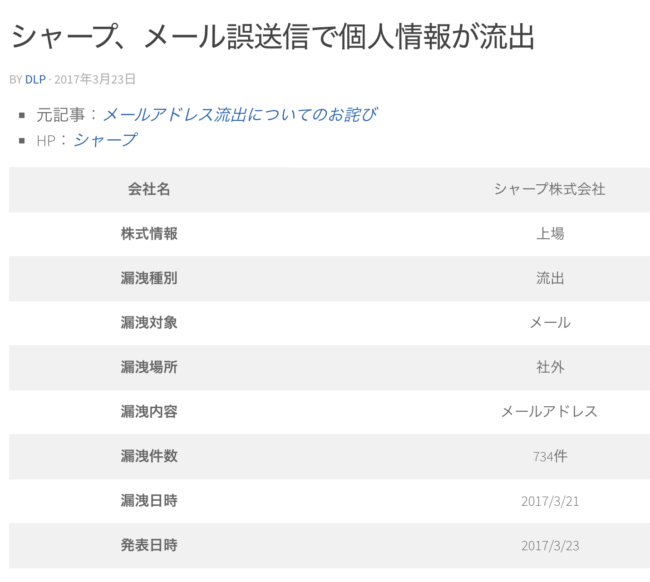Click the 株式情報 row label
This screenshot has height=582, width=650.
click(149, 234)
